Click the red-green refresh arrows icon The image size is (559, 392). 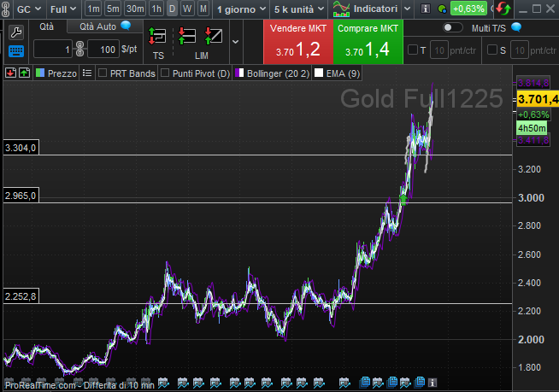click(503, 9)
